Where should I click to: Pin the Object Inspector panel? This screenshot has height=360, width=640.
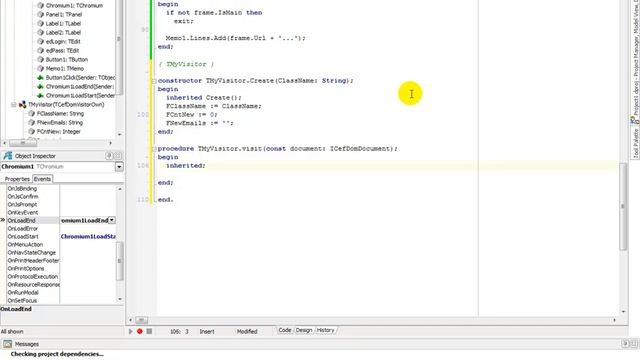tap(109, 156)
